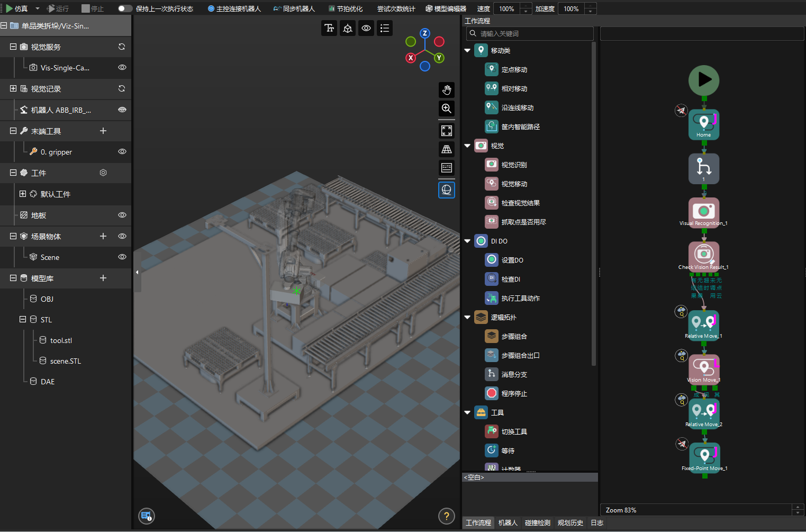
Task: Toggle the 保持上一次执行状态 switch
Action: point(125,8)
